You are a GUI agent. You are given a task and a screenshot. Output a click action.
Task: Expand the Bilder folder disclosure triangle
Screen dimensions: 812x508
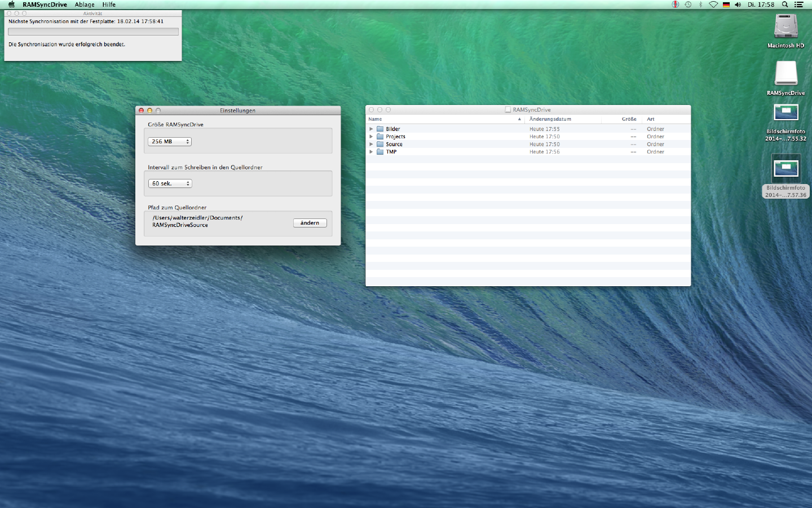point(371,129)
